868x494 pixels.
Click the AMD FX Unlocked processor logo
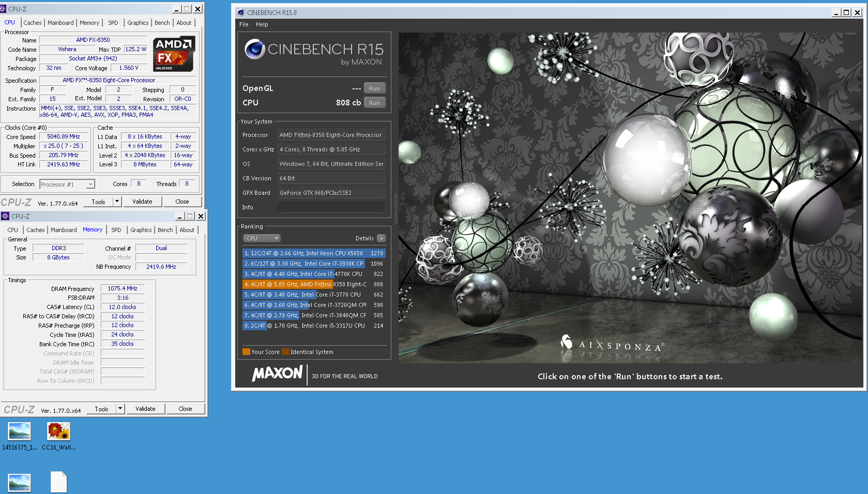click(174, 54)
